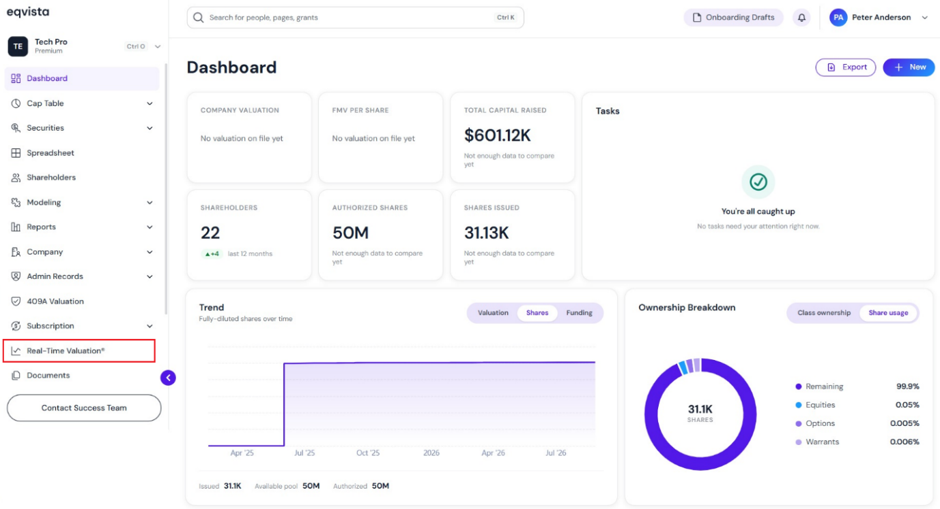Click the Shareholders people icon
940x509 pixels.
tap(16, 177)
